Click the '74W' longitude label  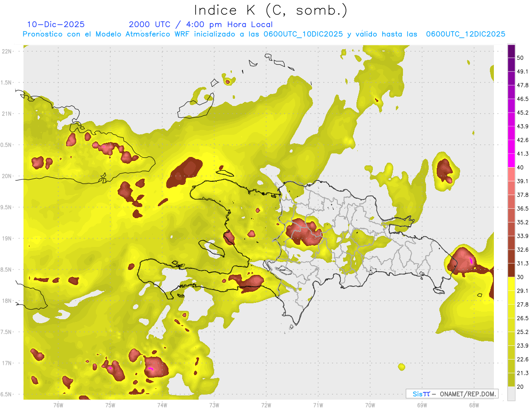click(162, 405)
